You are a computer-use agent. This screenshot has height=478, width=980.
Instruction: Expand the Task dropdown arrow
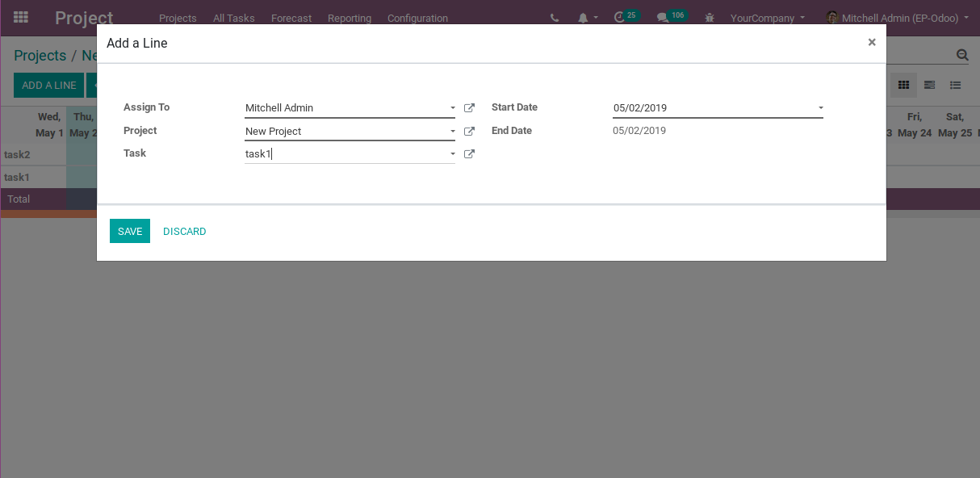[452, 154]
